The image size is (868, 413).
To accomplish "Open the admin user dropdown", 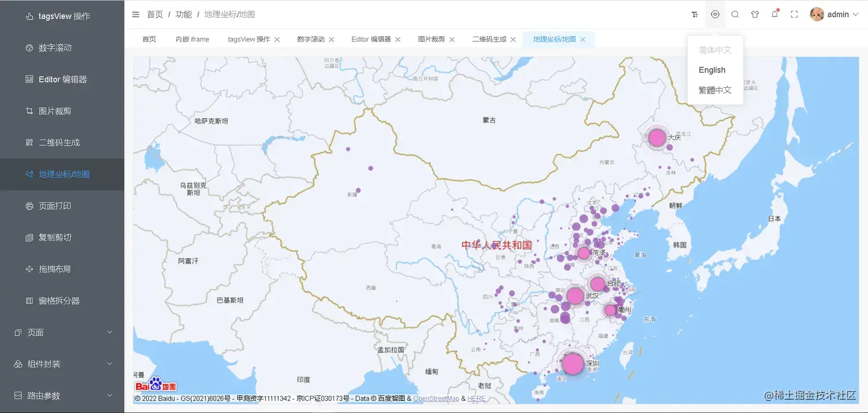I will [x=834, y=14].
